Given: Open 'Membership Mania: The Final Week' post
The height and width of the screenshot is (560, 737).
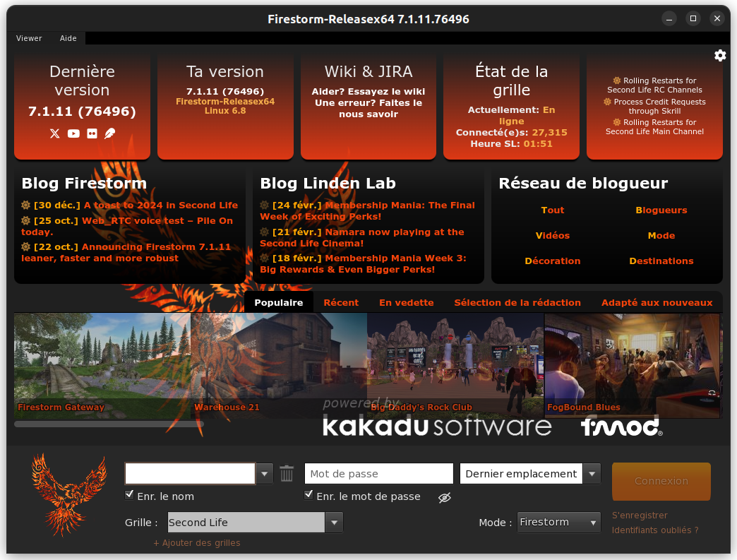Looking at the screenshot, I should click(x=368, y=210).
